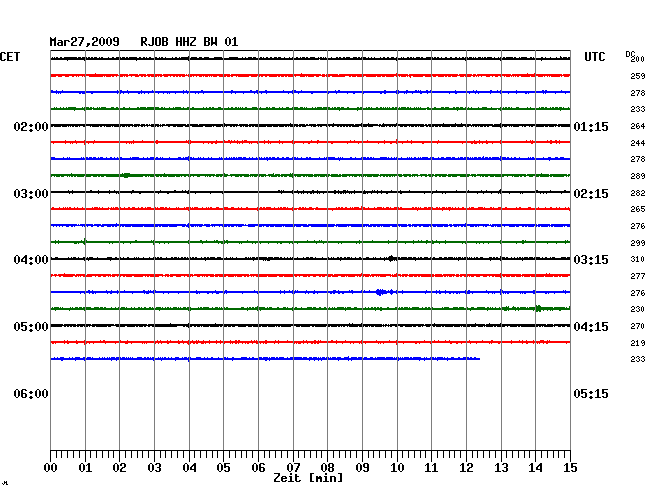Click the DC value 265
This screenshot has height=494, width=650.
(638, 209)
